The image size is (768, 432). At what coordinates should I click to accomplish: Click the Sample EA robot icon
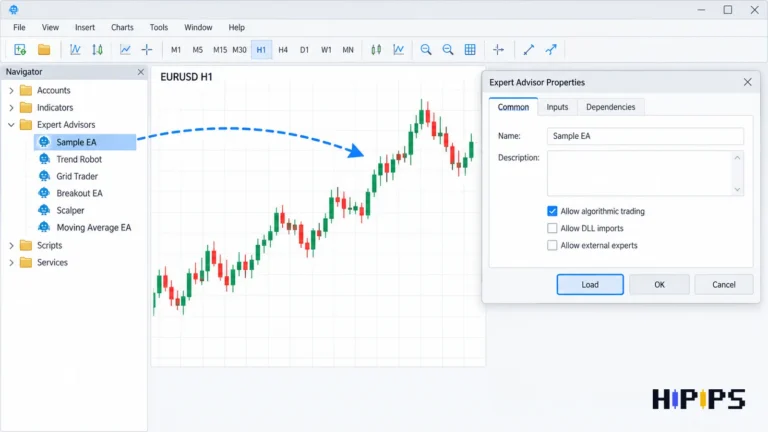pos(44,142)
